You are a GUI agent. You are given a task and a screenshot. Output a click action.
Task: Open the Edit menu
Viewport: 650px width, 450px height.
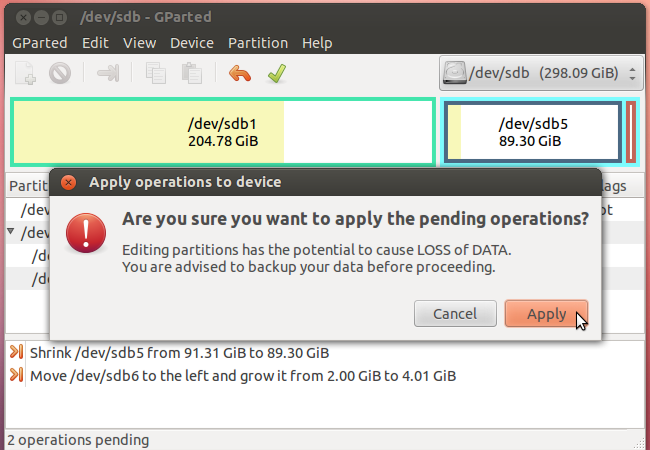[x=95, y=43]
